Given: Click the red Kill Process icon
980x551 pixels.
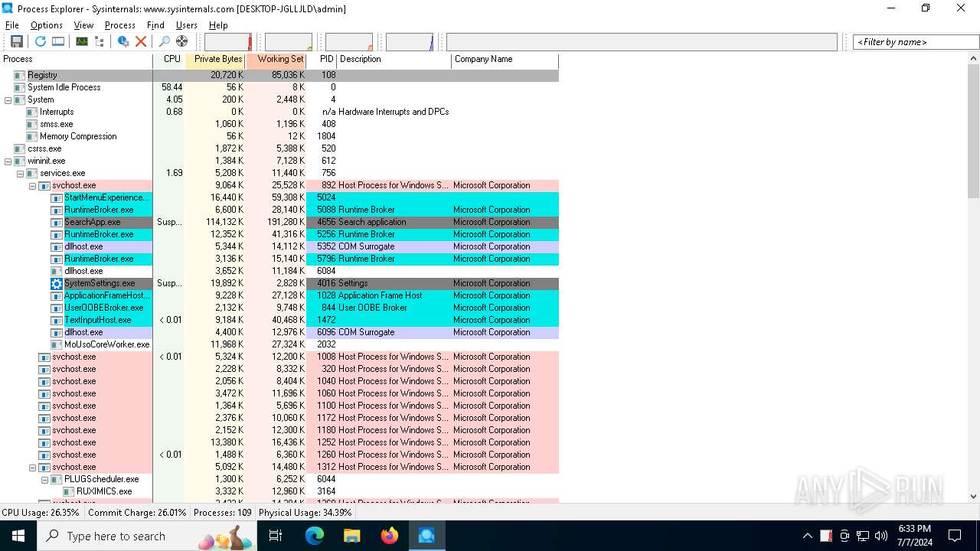Looking at the screenshot, I should tap(141, 41).
